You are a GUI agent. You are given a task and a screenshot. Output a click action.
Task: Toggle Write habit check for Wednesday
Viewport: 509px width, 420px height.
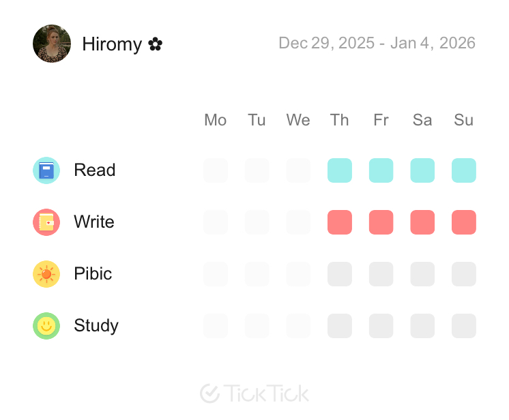pyautogui.click(x=298, y=222)
